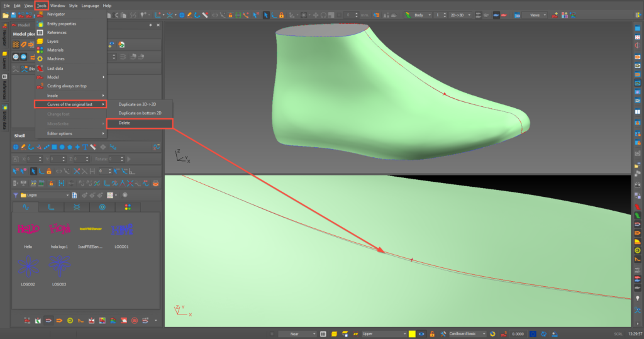Click the concentric circle tab icon

point(102,207)
